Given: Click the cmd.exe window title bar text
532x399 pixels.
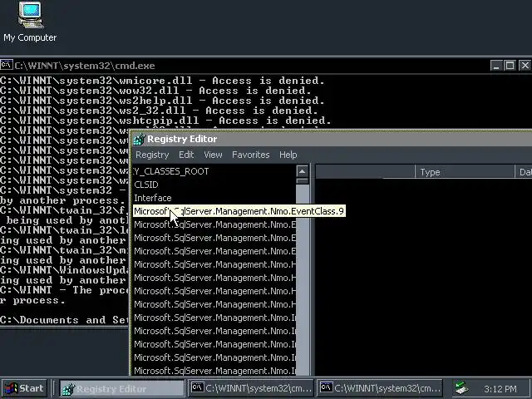Looking at the screenshot, I should [85, 66].
